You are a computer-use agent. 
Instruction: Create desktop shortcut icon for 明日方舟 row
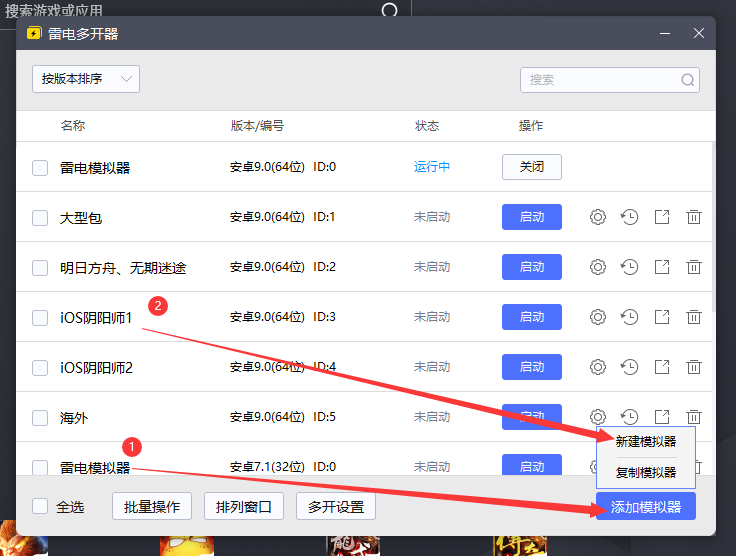[661, 267]
